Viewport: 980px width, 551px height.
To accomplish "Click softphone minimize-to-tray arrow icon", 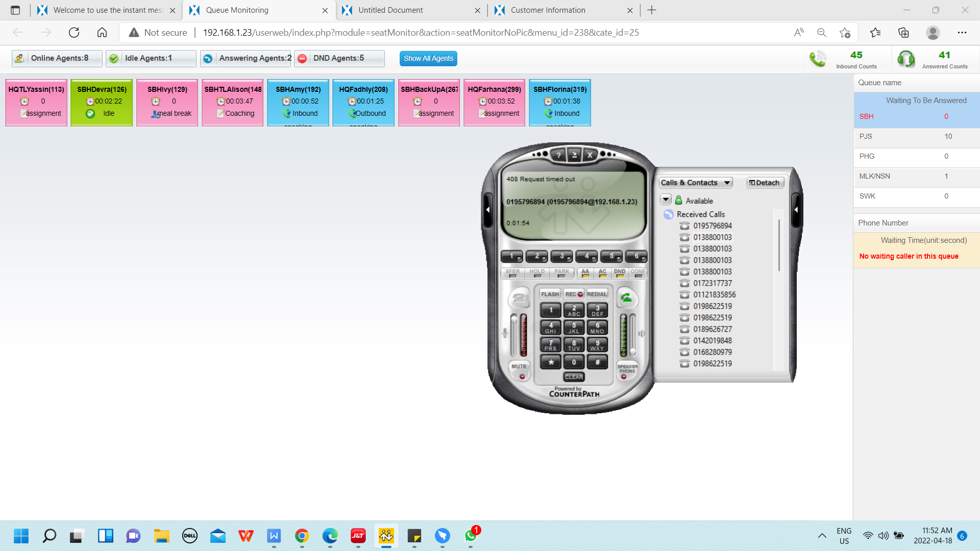I will coord(574,155).
